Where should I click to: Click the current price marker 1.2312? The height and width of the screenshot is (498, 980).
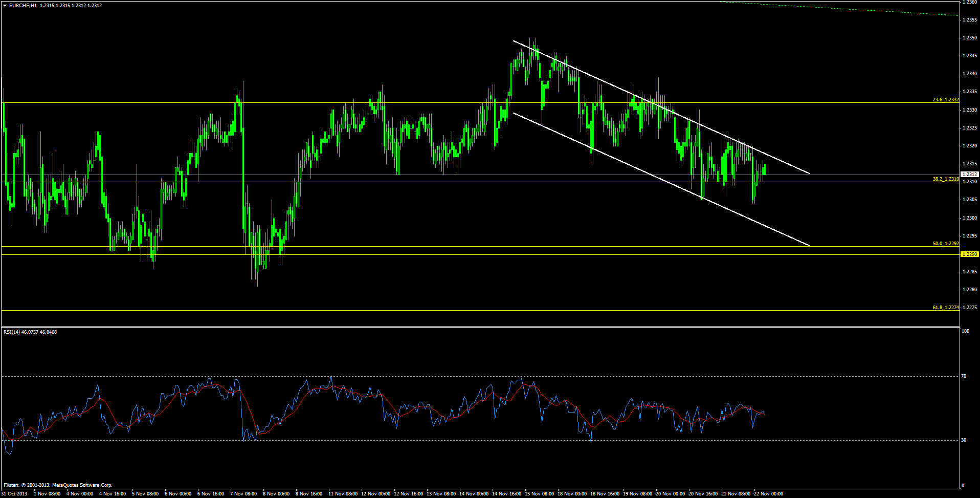[x=970, y=175]
